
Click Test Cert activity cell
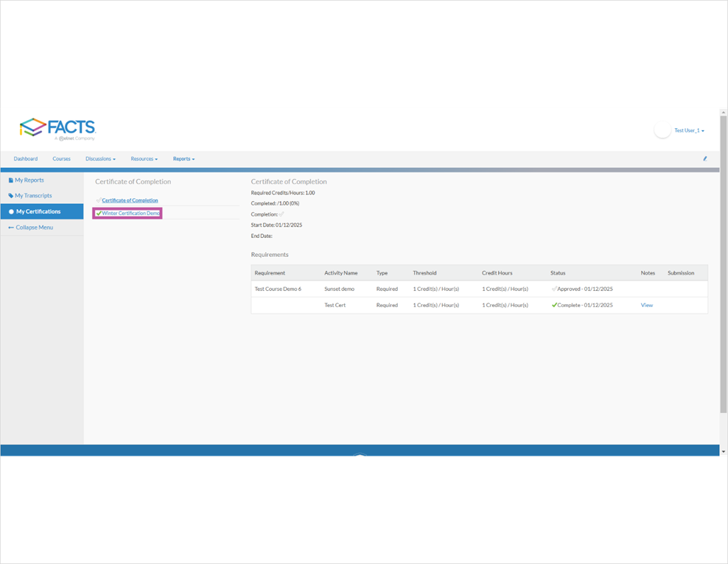click(x=335, y=305)
